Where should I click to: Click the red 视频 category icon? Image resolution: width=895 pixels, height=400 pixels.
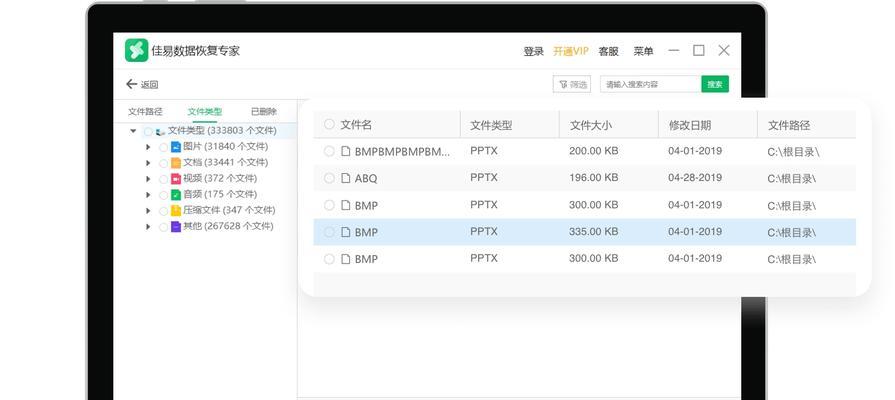click(176, 179)
